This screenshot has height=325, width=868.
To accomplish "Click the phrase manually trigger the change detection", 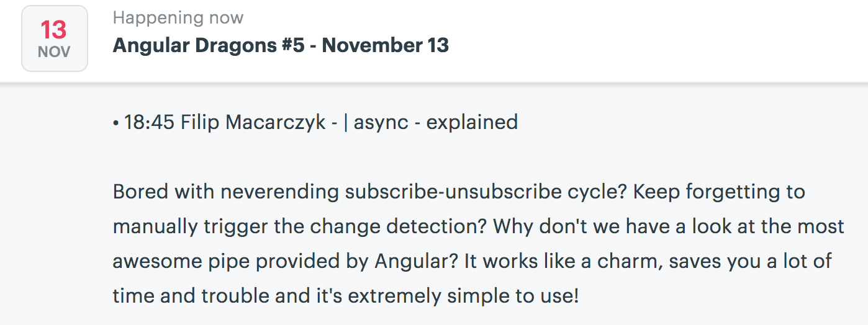I will point(299,227).
